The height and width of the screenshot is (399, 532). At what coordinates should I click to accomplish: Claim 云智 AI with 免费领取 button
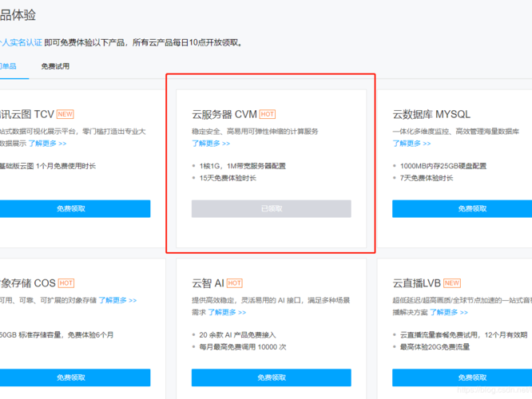272,377
